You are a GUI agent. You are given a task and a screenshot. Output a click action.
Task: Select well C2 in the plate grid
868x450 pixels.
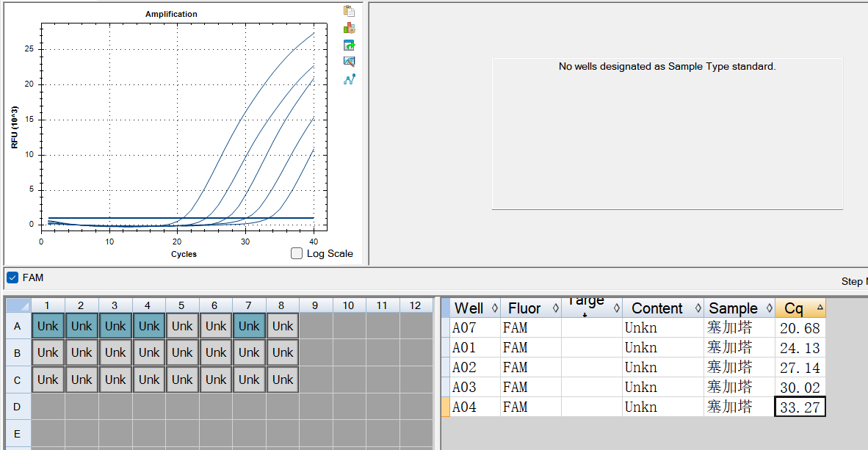tap(82, 380)
